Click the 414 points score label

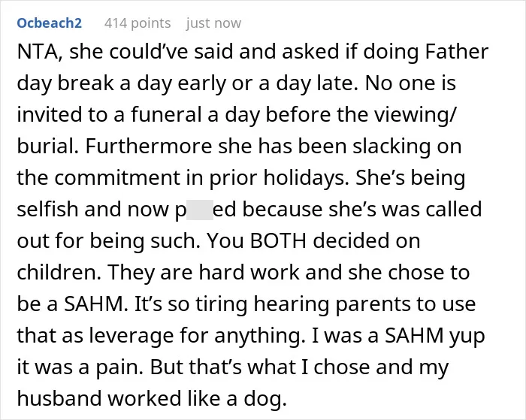[x=138, y=23]
